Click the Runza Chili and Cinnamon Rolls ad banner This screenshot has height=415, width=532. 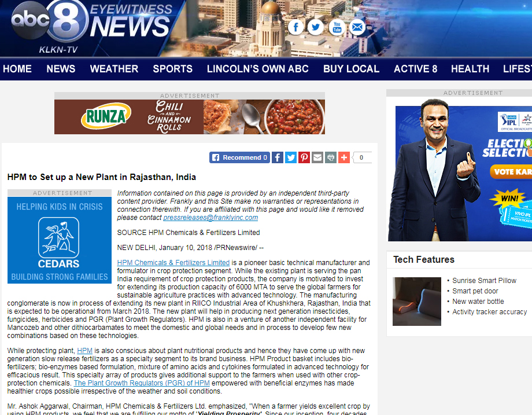tap(190, 117)
